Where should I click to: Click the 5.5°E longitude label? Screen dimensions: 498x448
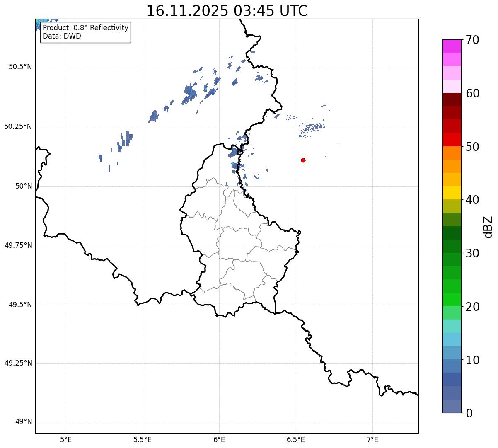pos(143,440)
